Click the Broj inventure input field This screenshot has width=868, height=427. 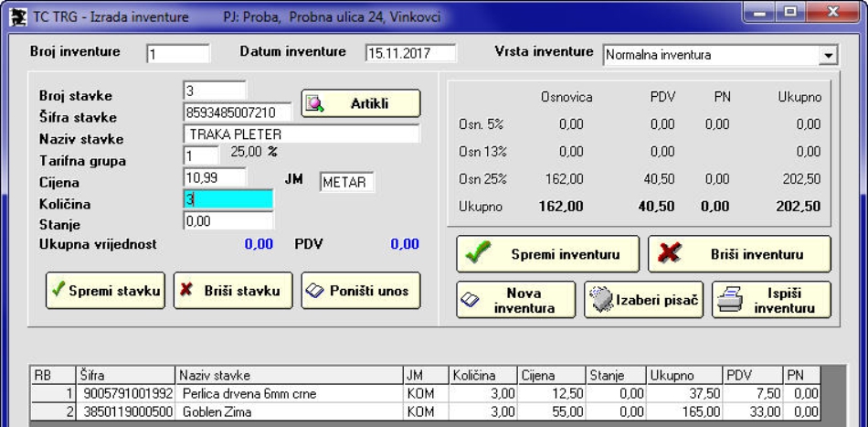point(178,54)
